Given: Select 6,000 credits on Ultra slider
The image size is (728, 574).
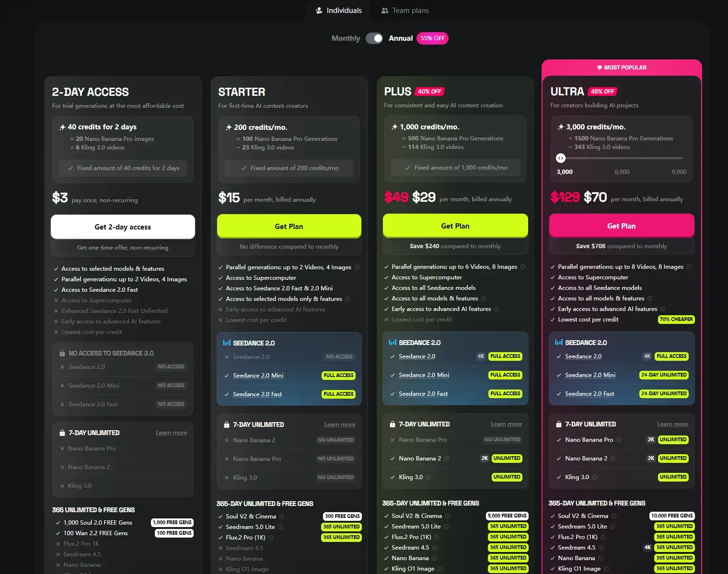Looking at the screenshot, I should (622, 172).
